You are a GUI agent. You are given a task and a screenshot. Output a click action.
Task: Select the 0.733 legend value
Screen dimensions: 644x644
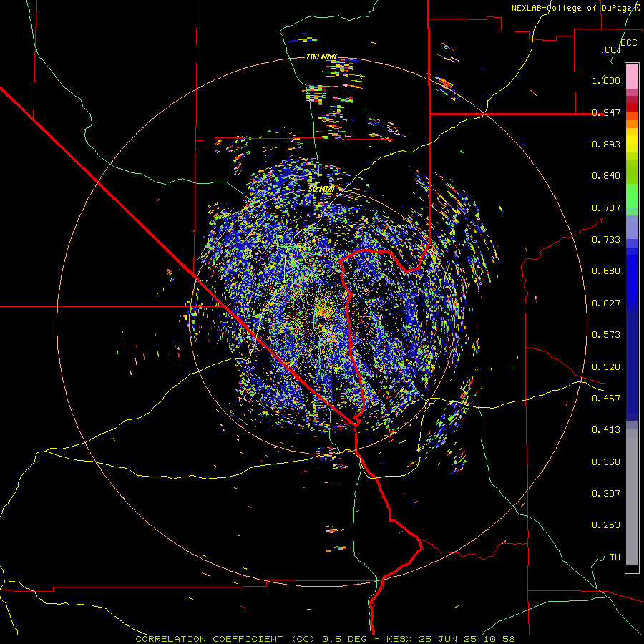click(x=606, y=240)
